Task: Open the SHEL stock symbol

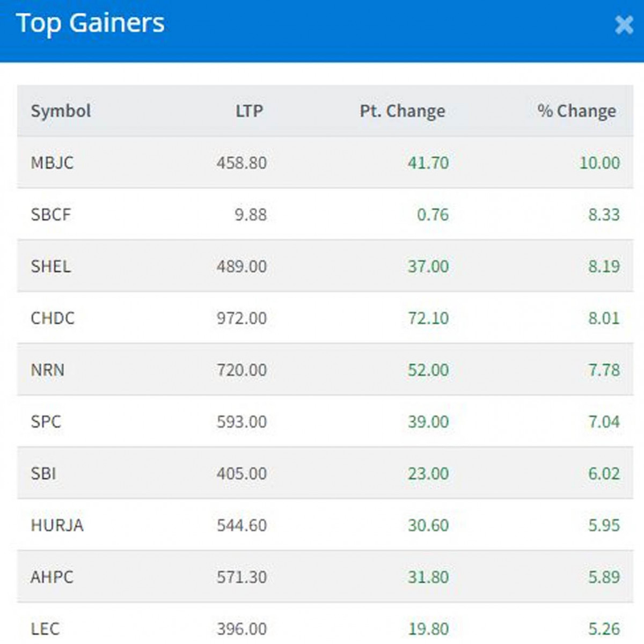Action: [51, 266]
